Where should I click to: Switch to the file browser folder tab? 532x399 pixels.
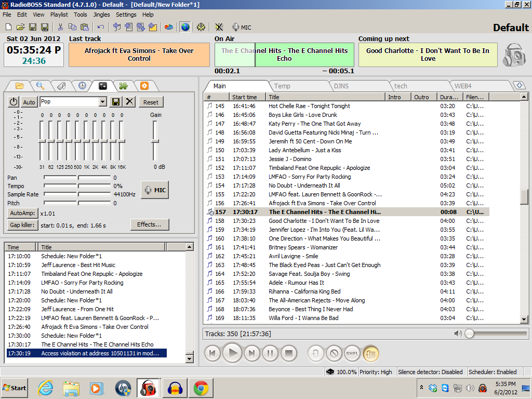[x=19, y=86]
